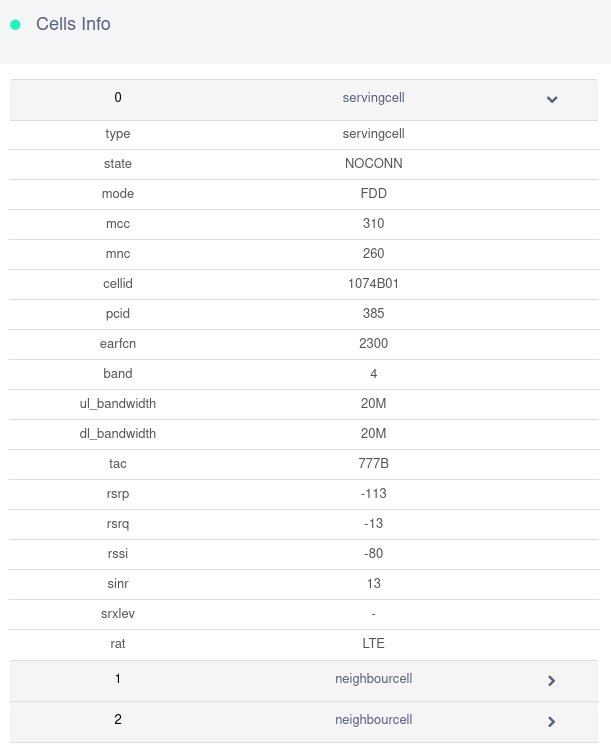Screen dimensions: 611x754
Task: Click the ul_bandwidth row label
Action: click(x=118, y=404)
